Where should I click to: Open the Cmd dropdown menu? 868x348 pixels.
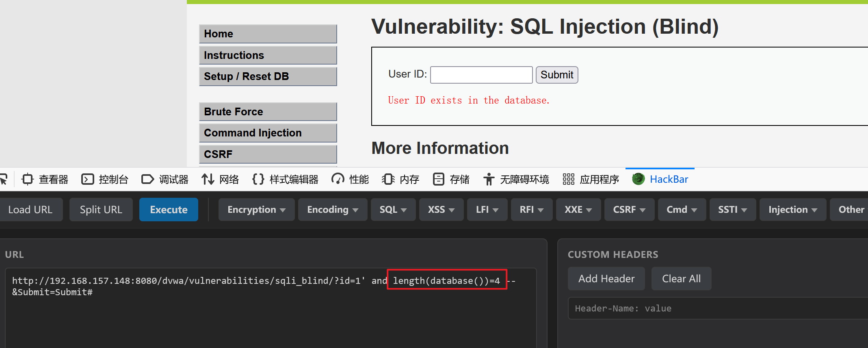[682, 210]
